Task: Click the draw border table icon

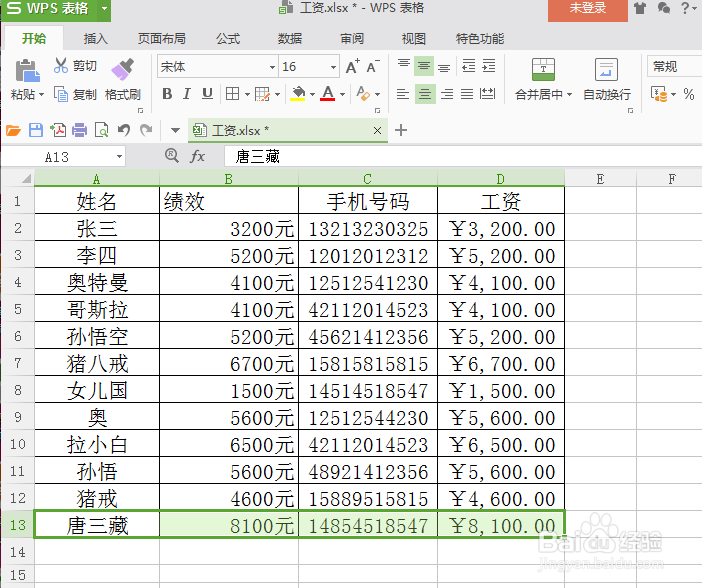Action: [x=262, y=94]
